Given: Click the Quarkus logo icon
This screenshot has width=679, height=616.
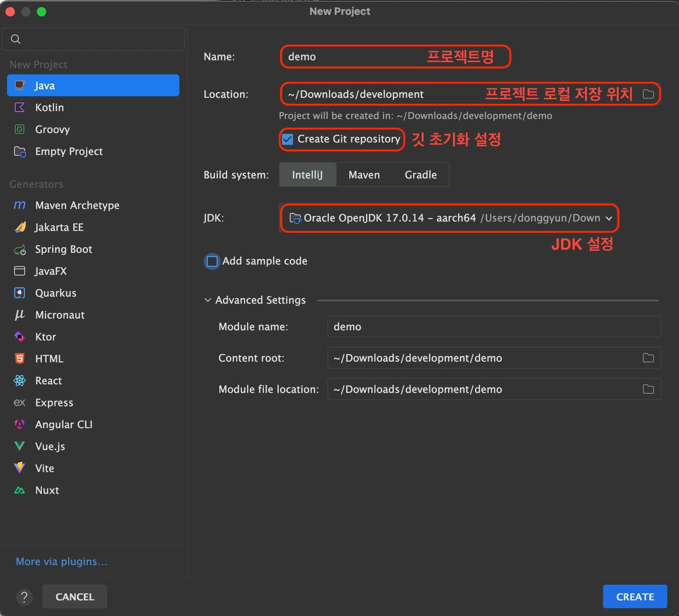Looking at the screenshot, I should click(x=20, y=293).
